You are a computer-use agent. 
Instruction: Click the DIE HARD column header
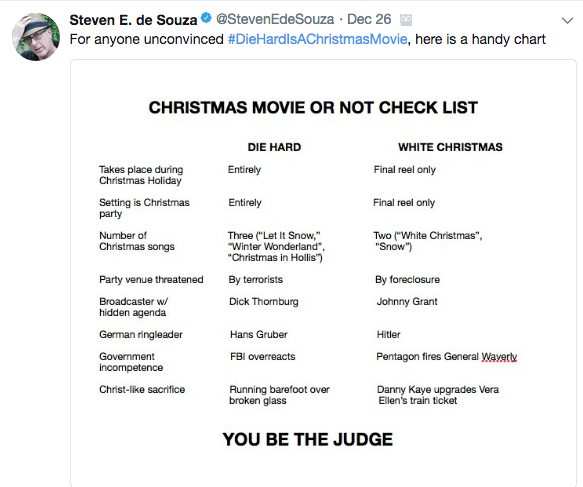tap(274, 147)
